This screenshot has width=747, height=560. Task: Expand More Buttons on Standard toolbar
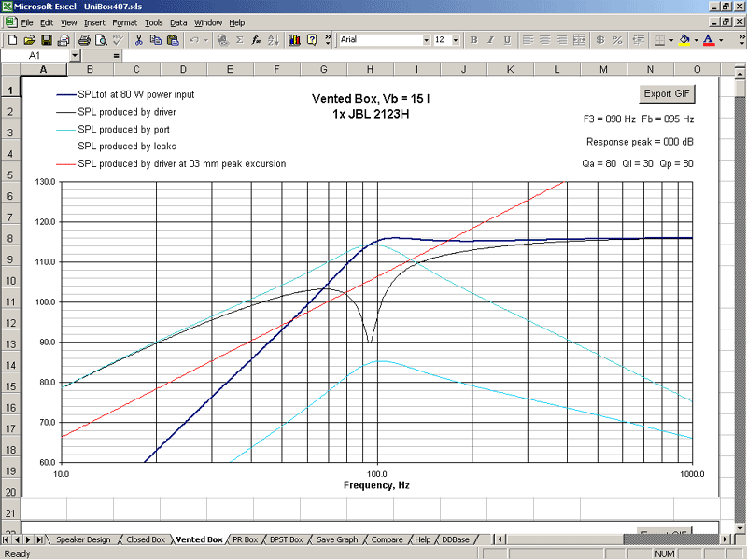pos(328,40)
